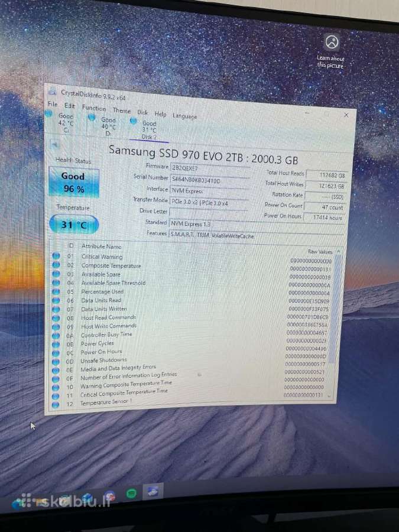399x532 pixels.
Task: Open the Language menu
Action: [184, 116]
